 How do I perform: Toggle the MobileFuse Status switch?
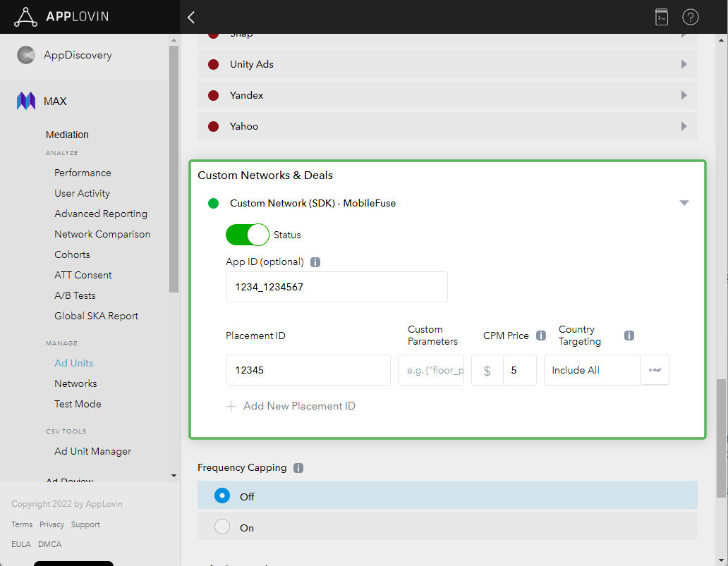tap(248, 235)
